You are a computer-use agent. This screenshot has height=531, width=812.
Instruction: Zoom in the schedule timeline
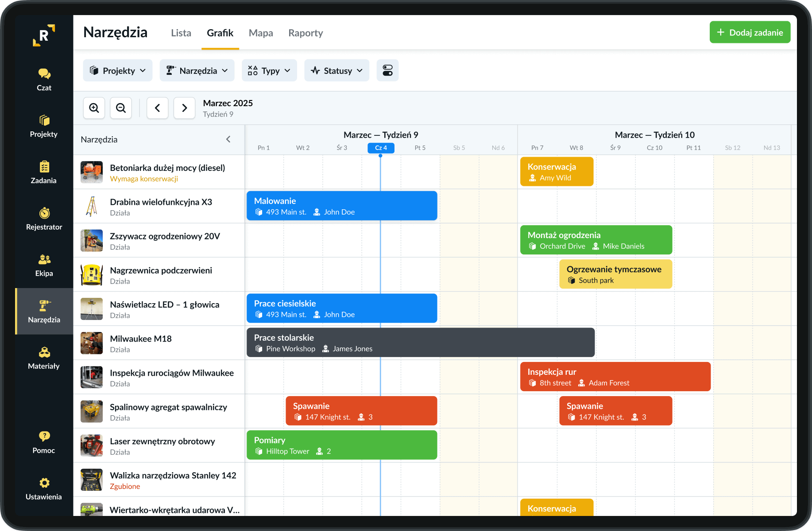94,108
